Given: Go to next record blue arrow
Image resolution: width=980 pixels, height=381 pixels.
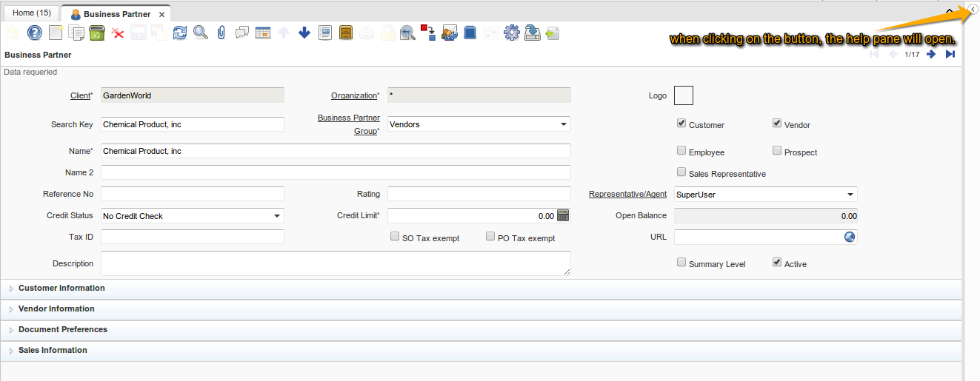Looking at the screenshot, I should pos(932,54).
